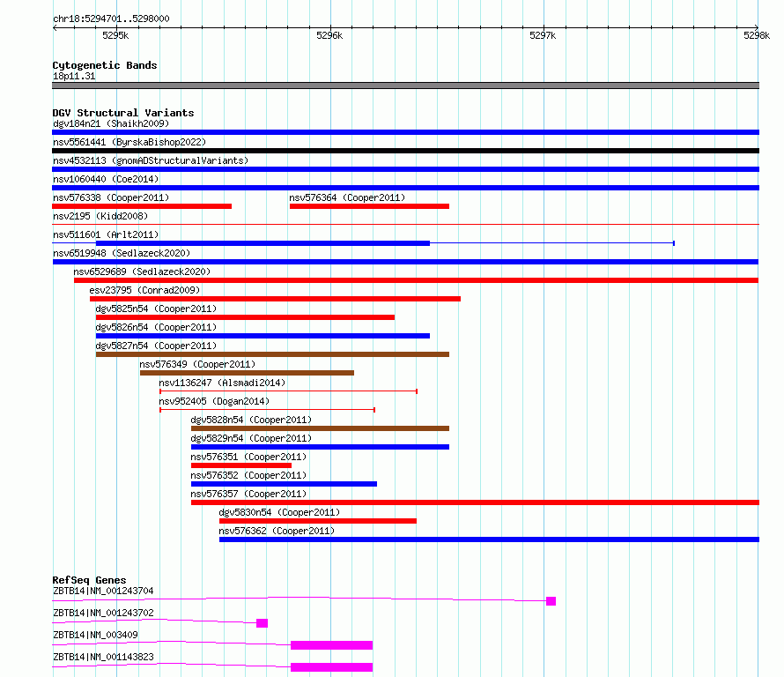The width and height of the screenshot is (784, 677).
Task: Open the nsv1136247 (Alsmadi2014) label
Action: [222, 383]
